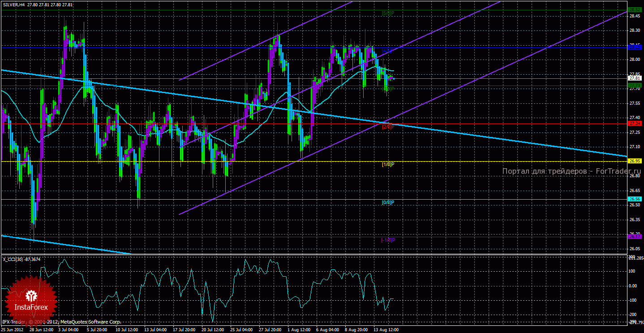644x333 pixels.
Task: Click the yellow 26.95 price level tag
Action: point(634,161)
